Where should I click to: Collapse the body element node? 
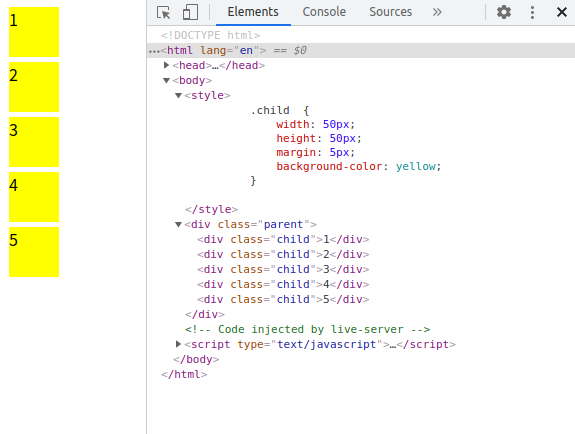pos(166,80)
